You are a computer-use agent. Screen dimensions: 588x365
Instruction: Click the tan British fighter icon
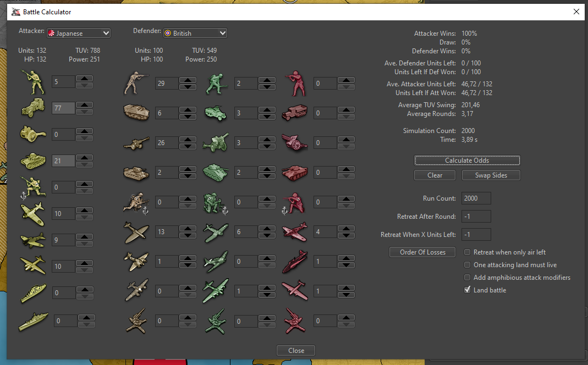tap(136, 231)
